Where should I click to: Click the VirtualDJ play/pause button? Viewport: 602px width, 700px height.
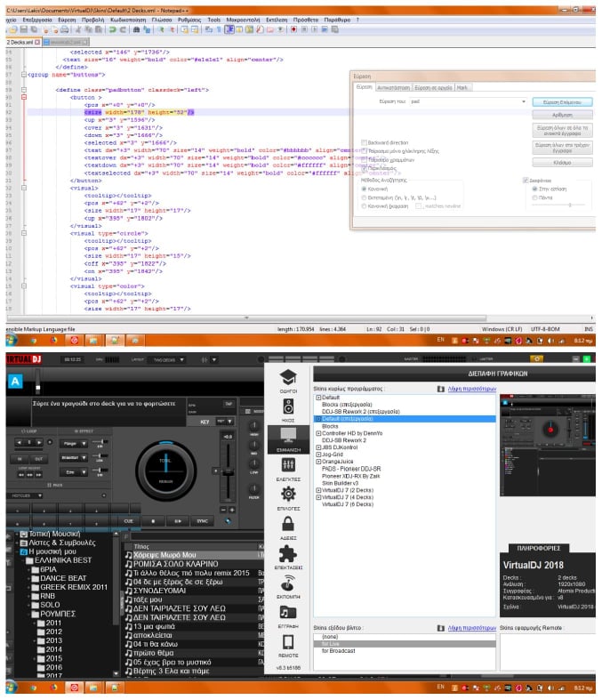pos(178,521)
